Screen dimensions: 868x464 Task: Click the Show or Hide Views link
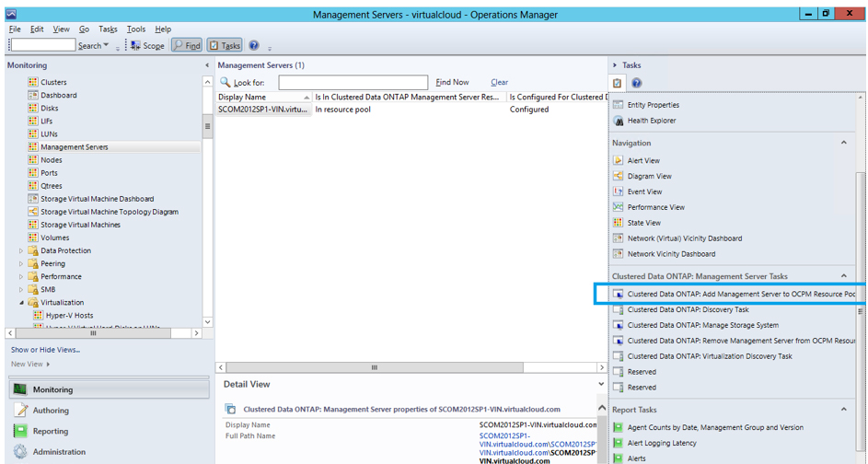pos(45,350)
